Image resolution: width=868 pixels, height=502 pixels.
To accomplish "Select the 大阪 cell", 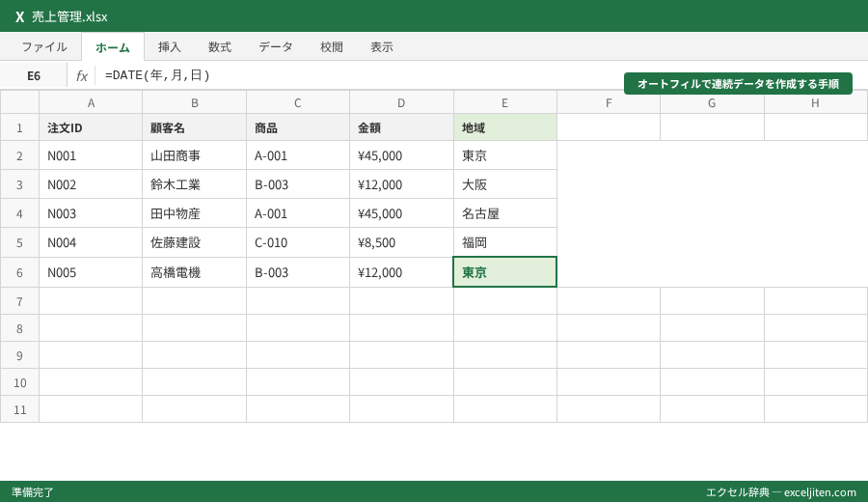I will (x=504, y=184).
